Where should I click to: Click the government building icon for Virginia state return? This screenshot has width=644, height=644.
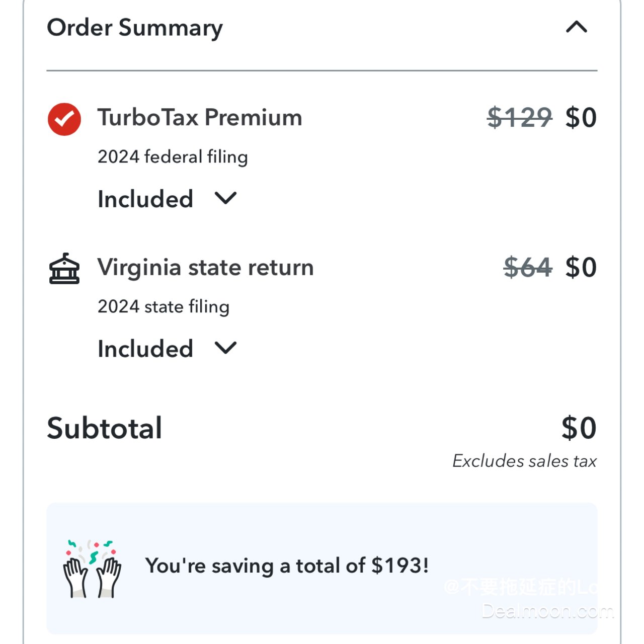(64, 268)
